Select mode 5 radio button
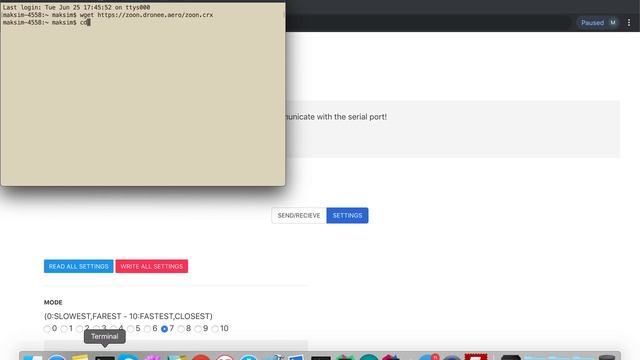This screenshot has width=640, height=360. tap(131, 329)
